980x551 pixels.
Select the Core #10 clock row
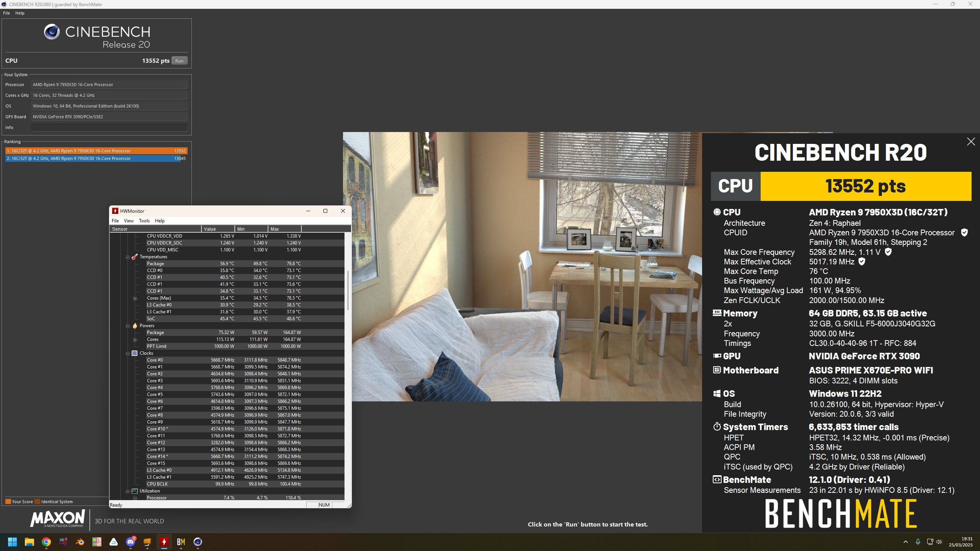[x=227, y=429]
